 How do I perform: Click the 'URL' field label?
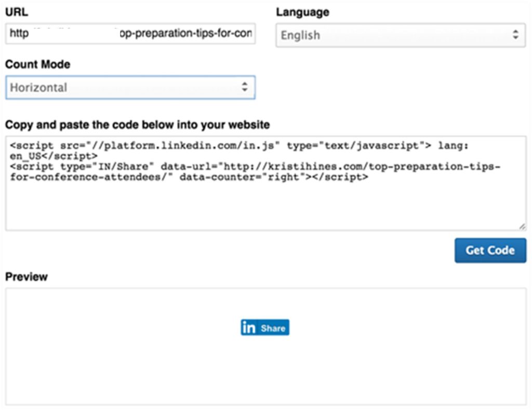(17, 12)
